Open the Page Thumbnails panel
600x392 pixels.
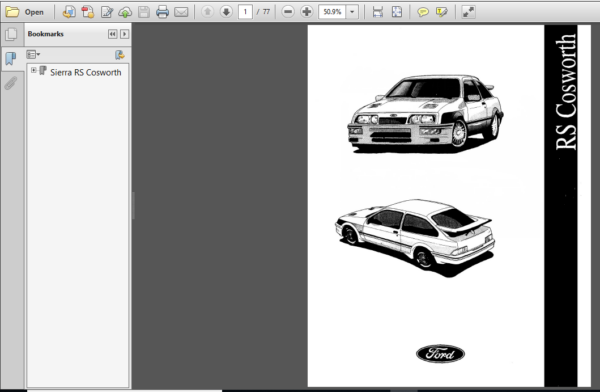[x=11, y=34]
